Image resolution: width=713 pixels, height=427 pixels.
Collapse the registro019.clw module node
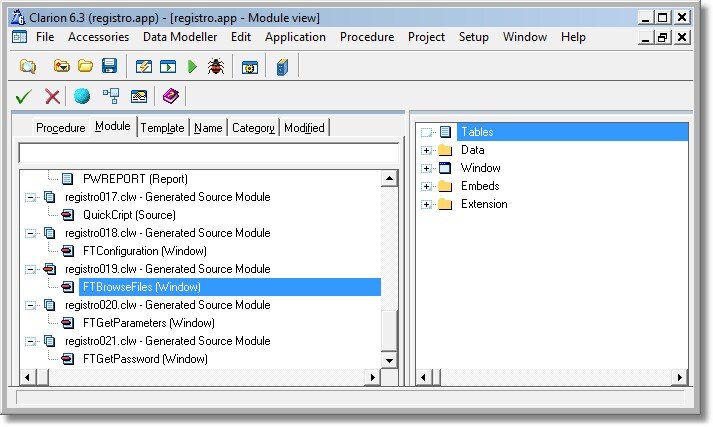click(x=30, y=269)
